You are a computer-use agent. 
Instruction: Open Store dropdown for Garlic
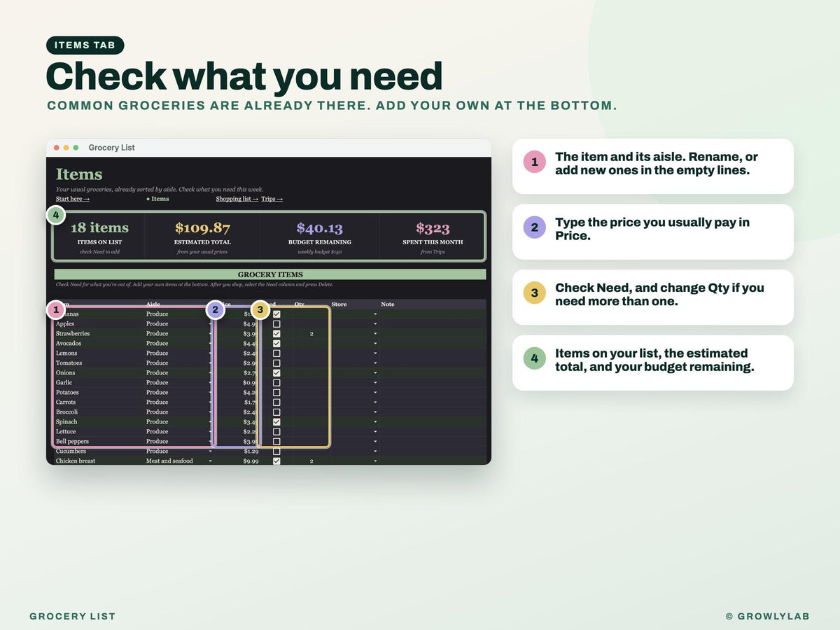(x=375, y=383)
